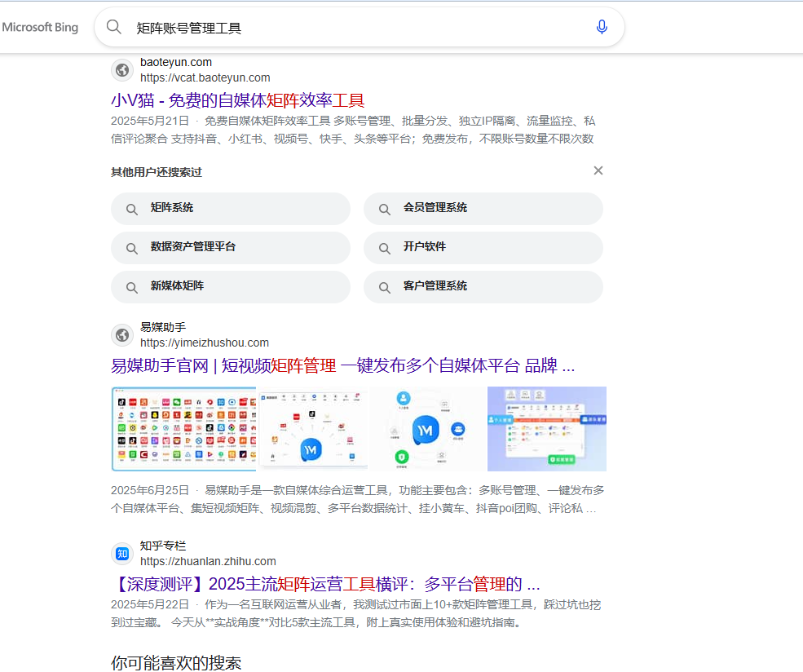This screenshot has height=672, width=803.
Task: Click magnifier icon in 开户软件 suggestion
Action: click(385, 249)
